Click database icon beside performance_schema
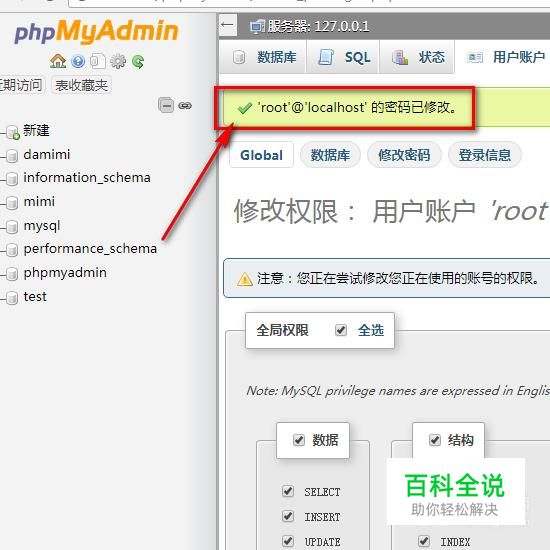Image resolution: width=550 pixels, height=550 pixels. click(x=12, y=250)
